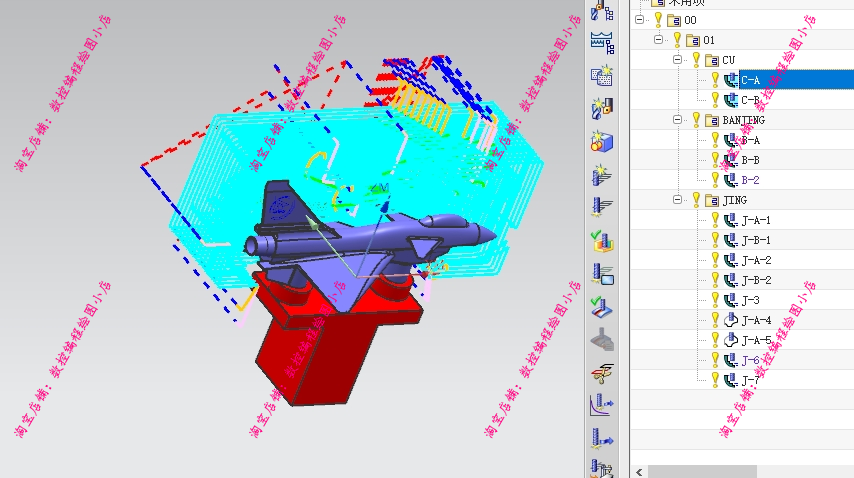Screen dimensions: 854x478
Task: Collapse the JING group
Action: [678, 199]
